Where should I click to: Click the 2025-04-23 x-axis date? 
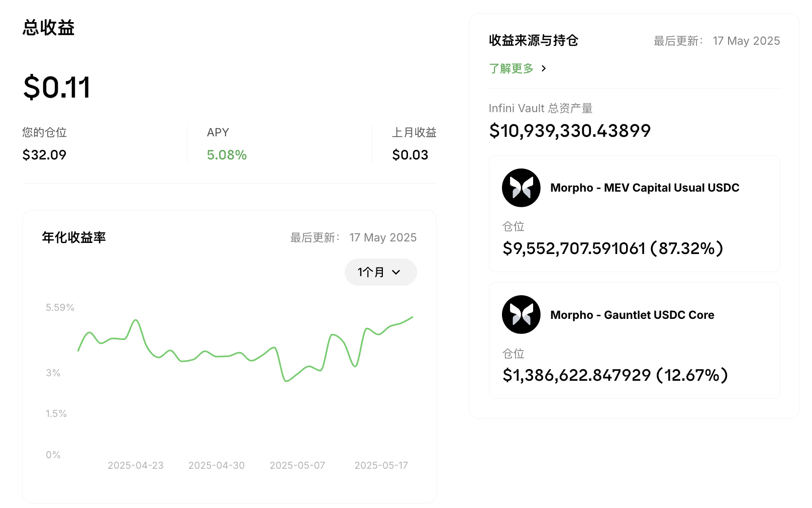click(x=136, y=465)
